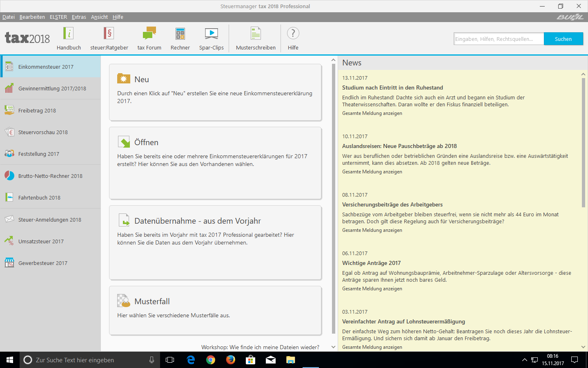Image resolution: width=588 pixels, height=368 pixels.
Task: Select Umsatzsteuer 2017 sidebar item
Action: pyautogui.click(x=50, y=241)
